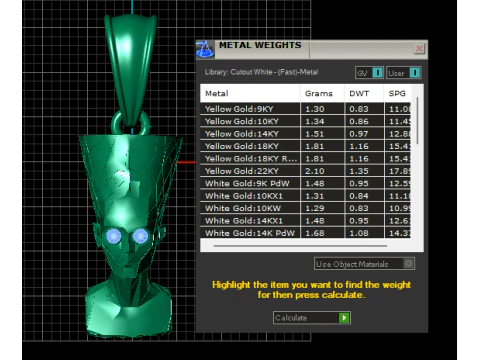Click the 0.84 DWT cell for 10KX1
The image size is (480, 360).
pos(364,196)
